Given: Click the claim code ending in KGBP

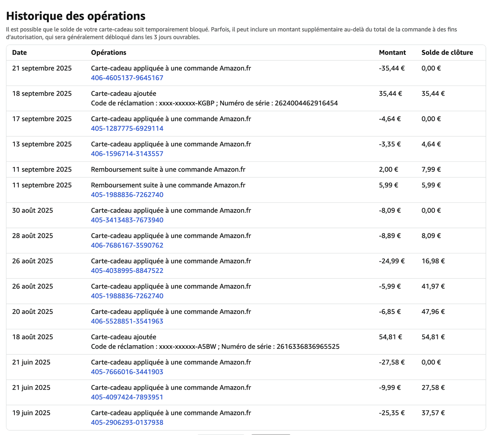Looking at the screenshot, I should click(x=186, y=103).
